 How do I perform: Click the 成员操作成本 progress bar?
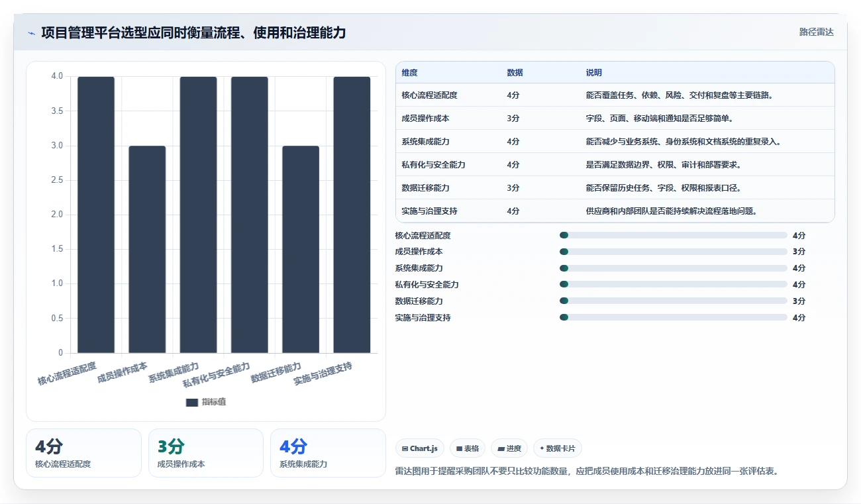[x=674, y=252]
